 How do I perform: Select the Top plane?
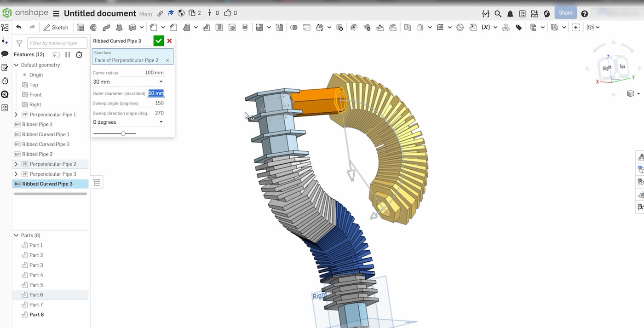34,85
